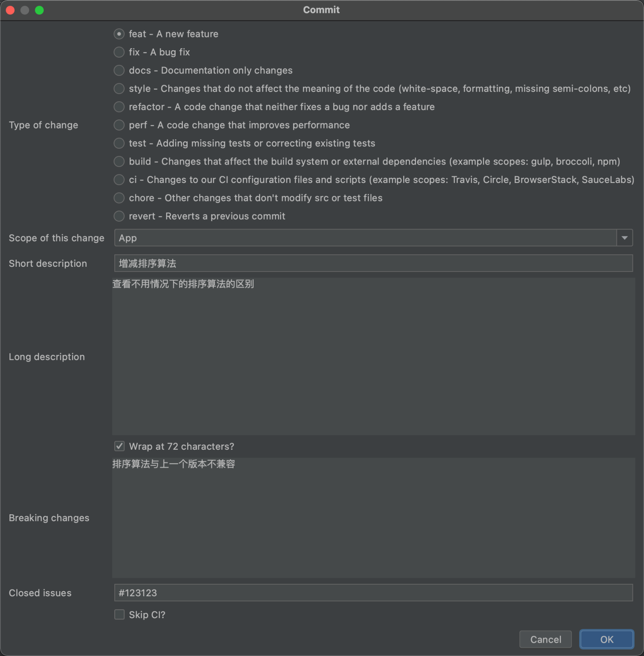Pick the 'ci' configuration change radio button
This screenshot has width=644, height=656.
coord(119,180)
